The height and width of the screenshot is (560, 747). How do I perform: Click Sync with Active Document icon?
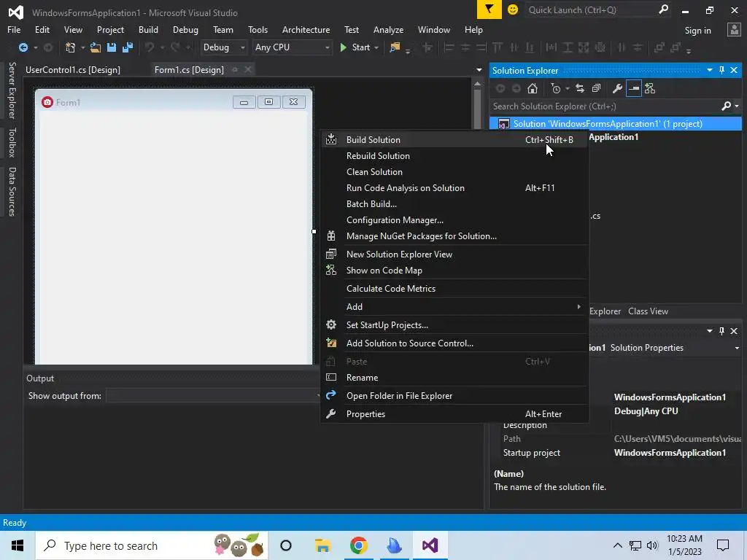(580, 88)
